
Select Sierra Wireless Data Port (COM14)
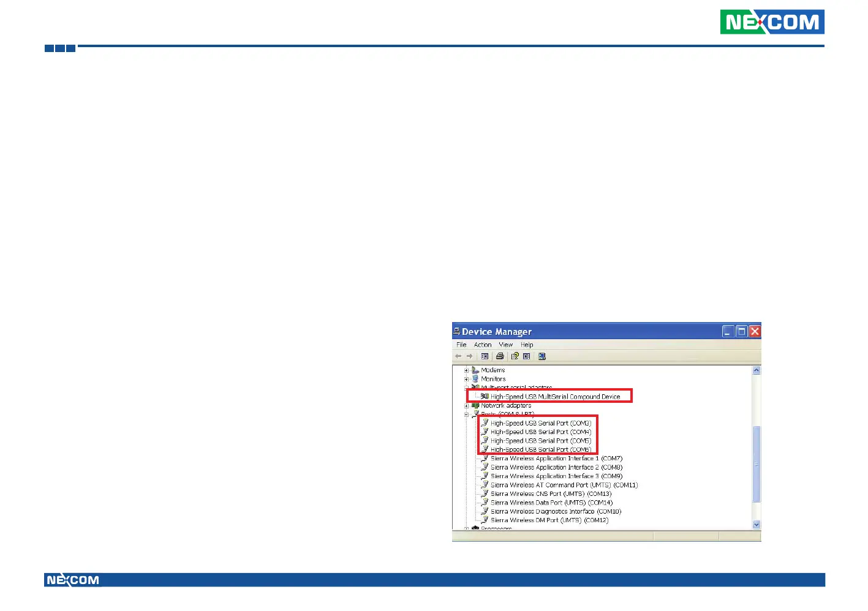pos(551,503)
